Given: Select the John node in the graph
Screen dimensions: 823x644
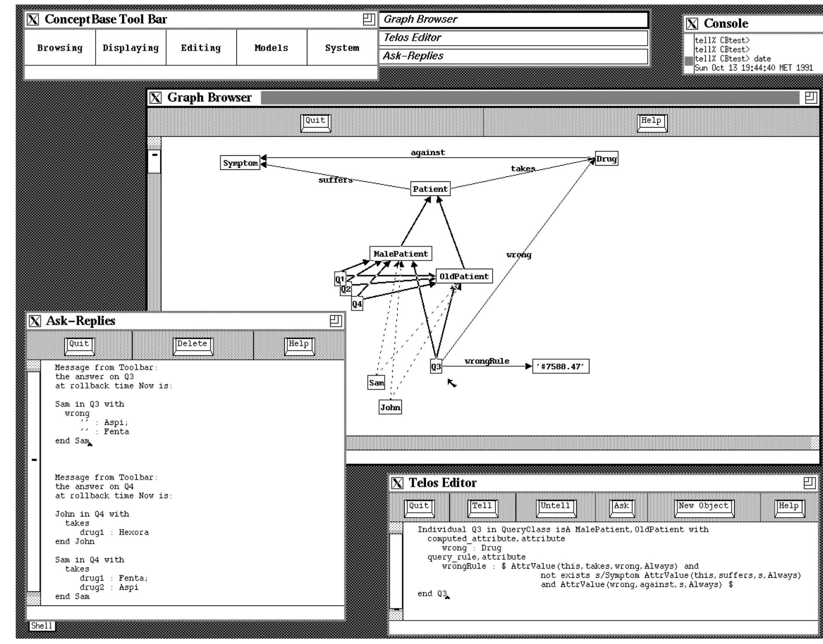Looking at the screenshot, I should point(390,408).
